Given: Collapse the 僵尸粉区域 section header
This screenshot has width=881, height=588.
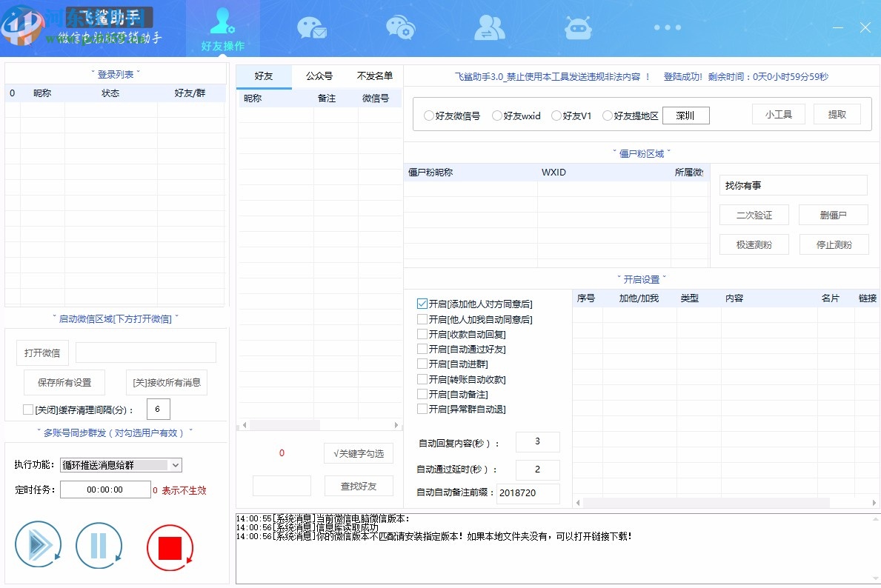Looking at the screenshot, I should pyautogui.click(x=642, y=153).
